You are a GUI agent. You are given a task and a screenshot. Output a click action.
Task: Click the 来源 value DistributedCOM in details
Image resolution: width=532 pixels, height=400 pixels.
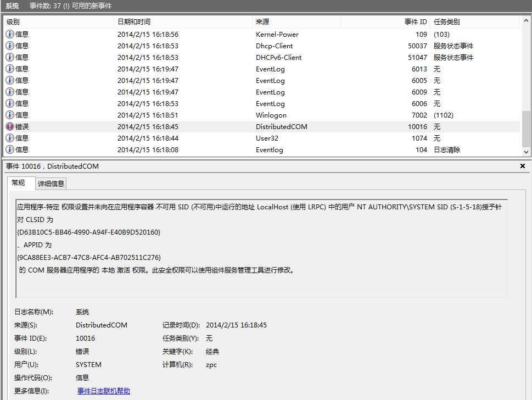(x=102, y=325)
